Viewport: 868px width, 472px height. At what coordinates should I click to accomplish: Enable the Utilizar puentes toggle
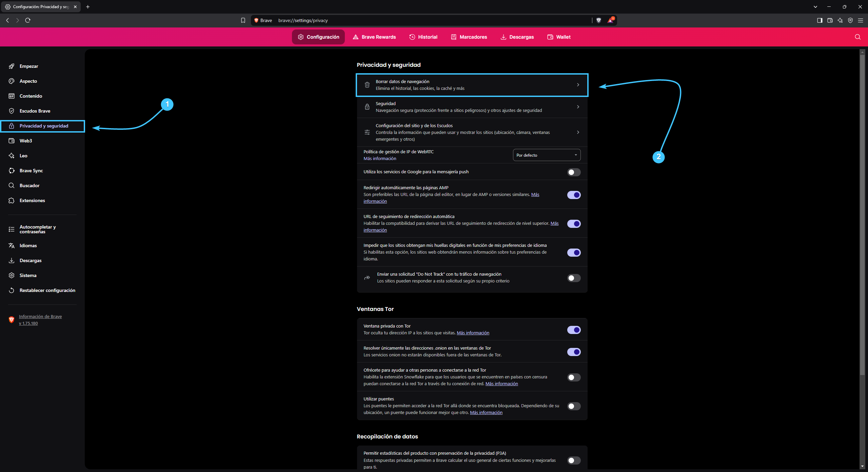(x=574, y=406)
